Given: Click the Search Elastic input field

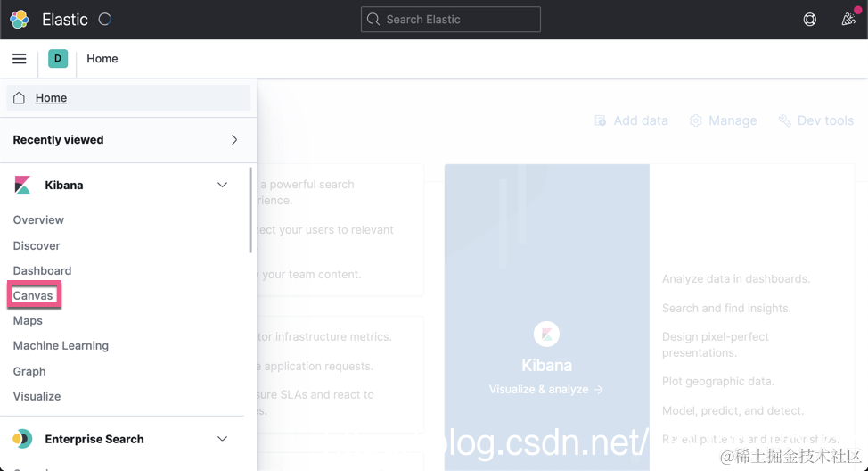Looking at the screenshot, I should point(451,20).
